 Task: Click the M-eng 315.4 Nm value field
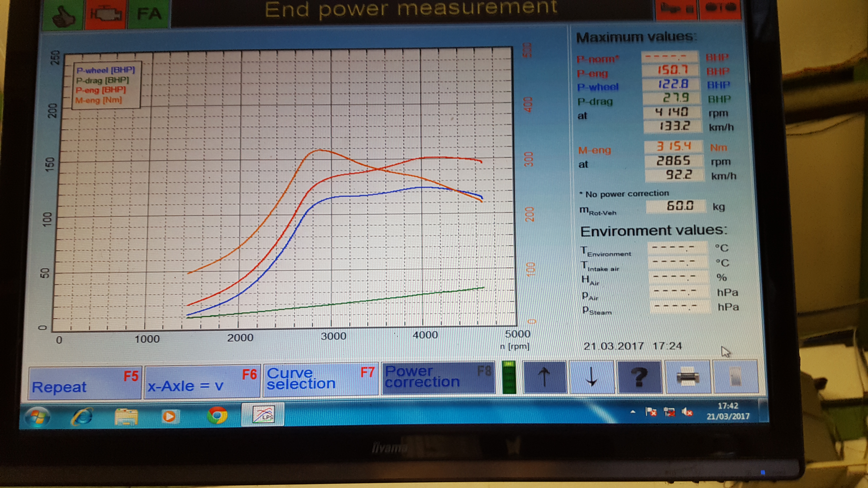(674, 147)
